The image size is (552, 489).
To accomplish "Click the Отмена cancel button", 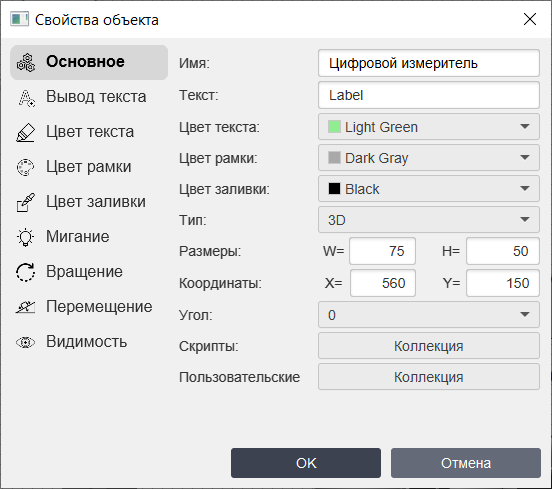I will [466, 463].
